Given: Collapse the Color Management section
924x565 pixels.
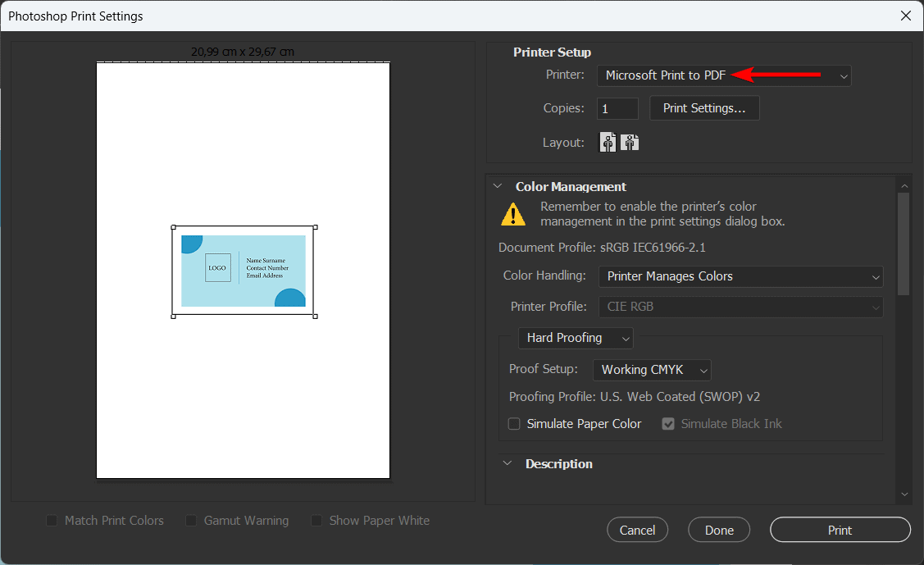Looking at the screenshot, I should [x=498, y=186].
